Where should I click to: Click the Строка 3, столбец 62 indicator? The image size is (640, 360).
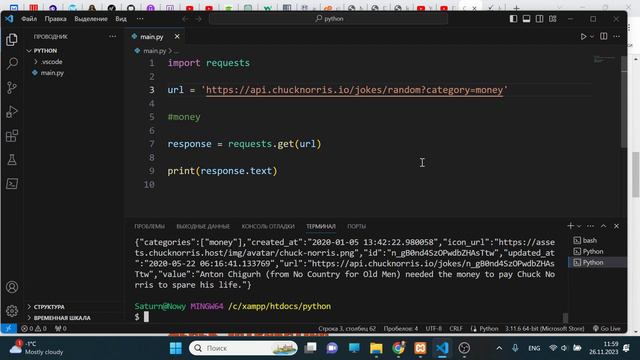[347, 329]
